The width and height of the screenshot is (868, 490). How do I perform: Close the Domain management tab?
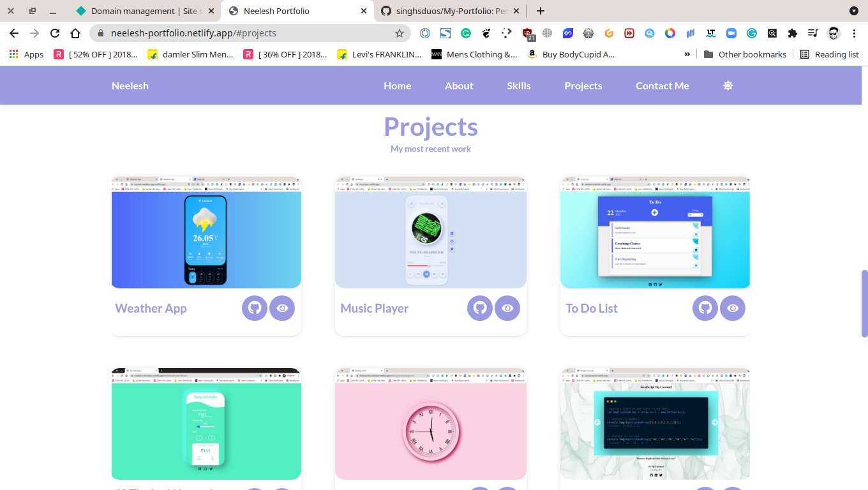(x=211, y=11)
